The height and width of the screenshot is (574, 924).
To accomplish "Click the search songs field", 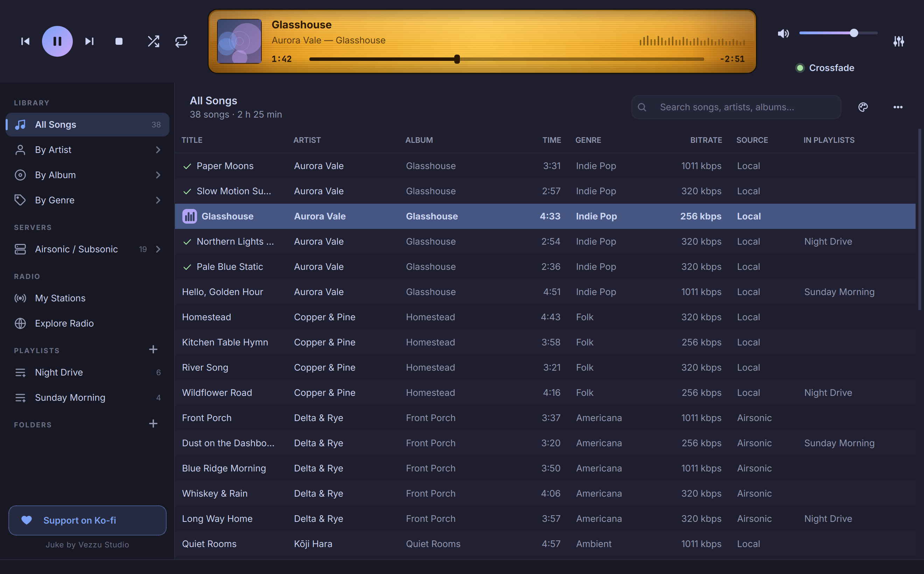I will coord(736,107).
